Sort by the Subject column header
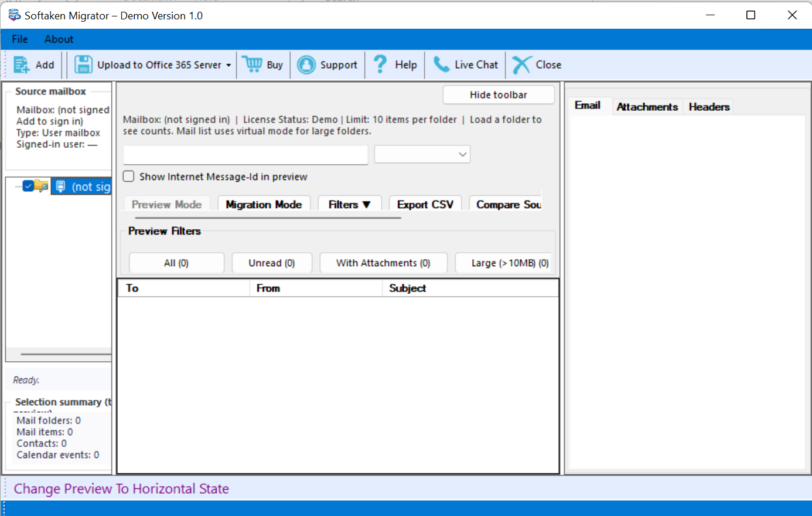Image resolution: width=812 pixels, height=516 pixels. (x=470, y=288)
